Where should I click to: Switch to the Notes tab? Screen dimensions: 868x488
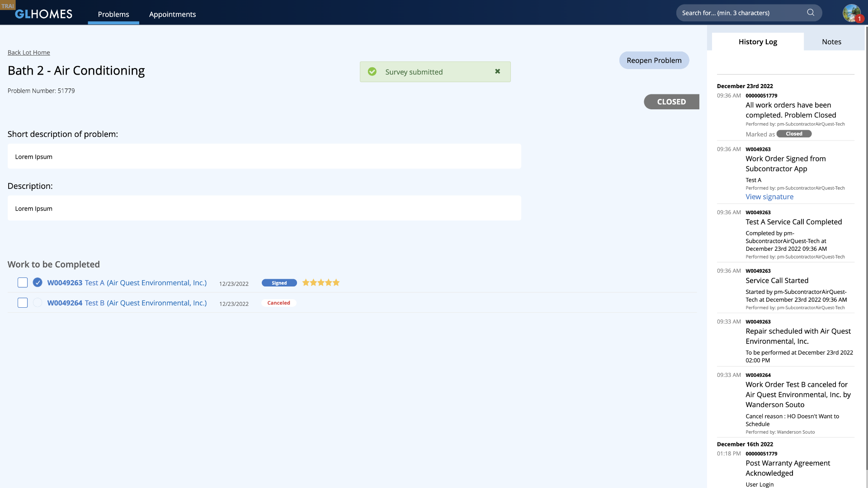point(831,42)
